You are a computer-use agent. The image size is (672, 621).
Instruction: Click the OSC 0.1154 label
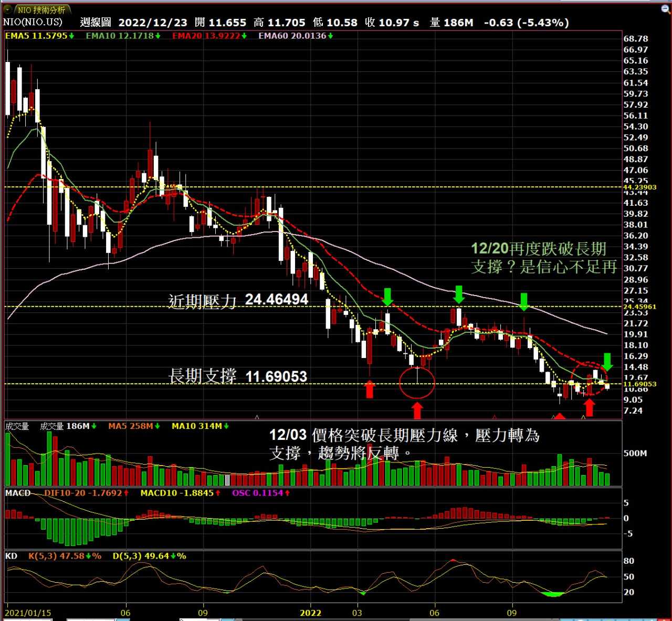click(x=261, y=493)
